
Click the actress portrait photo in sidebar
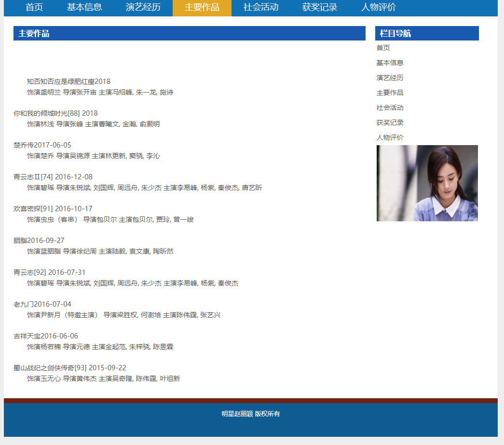click(427, 183)
